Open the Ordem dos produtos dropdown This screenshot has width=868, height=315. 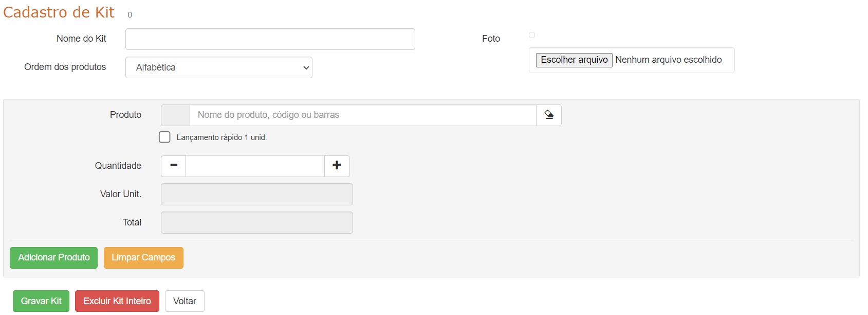pyautogui.click(x=219, y=67)
